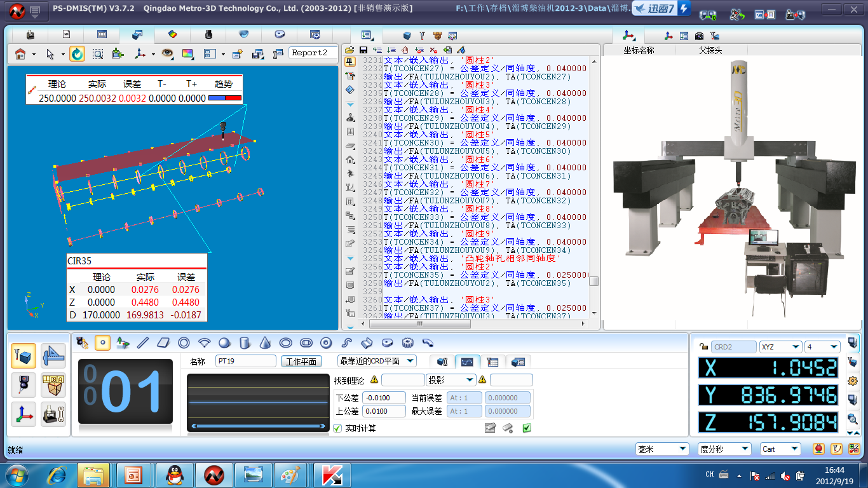Select the circle feature tool
The width and height of the screenshot is (868, 488).
pyautogui.click(x=184, y=342)
